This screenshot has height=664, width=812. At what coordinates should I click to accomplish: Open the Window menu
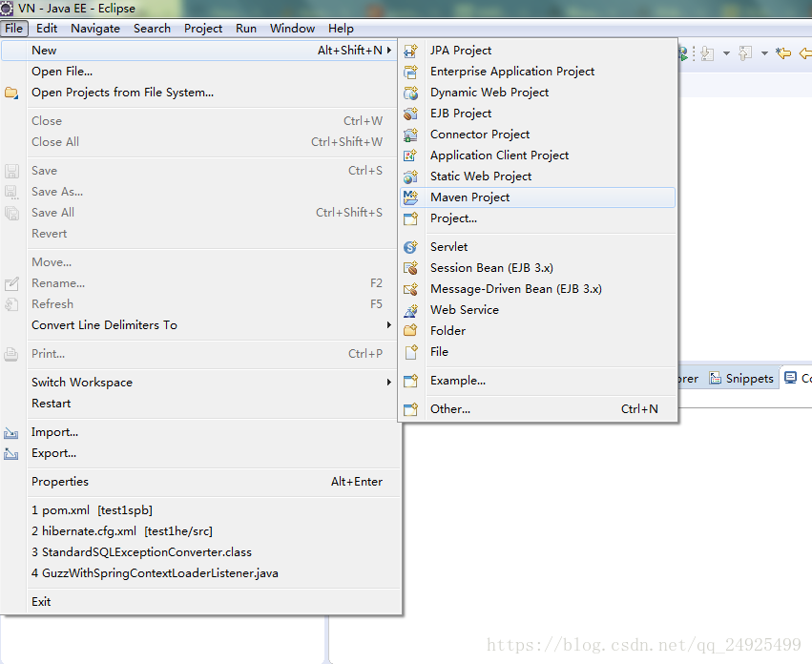(292, 29)
